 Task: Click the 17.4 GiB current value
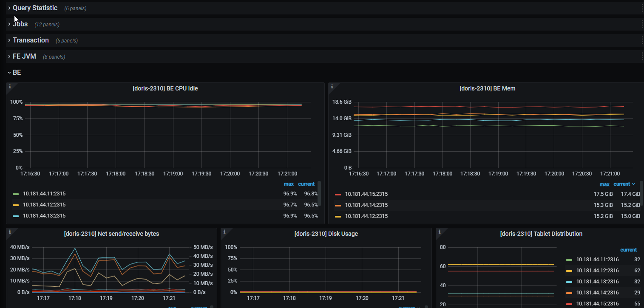pyautogui.click(x=630, y=194)
